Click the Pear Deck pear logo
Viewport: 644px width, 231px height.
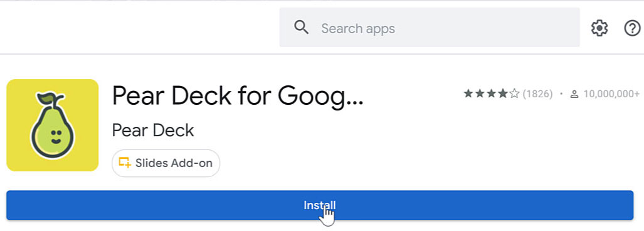tap(53, 126)
